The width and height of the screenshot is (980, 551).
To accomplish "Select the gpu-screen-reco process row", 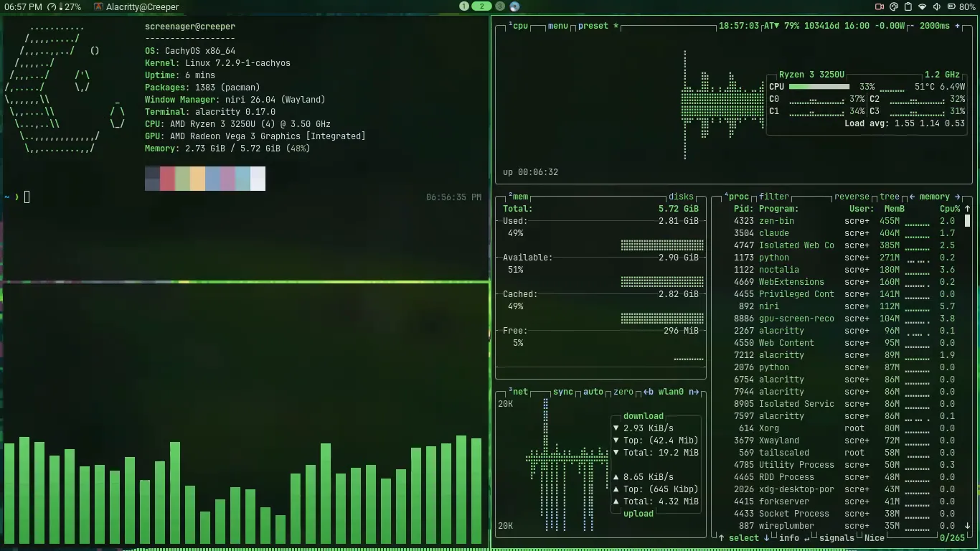I will (843, 319).
